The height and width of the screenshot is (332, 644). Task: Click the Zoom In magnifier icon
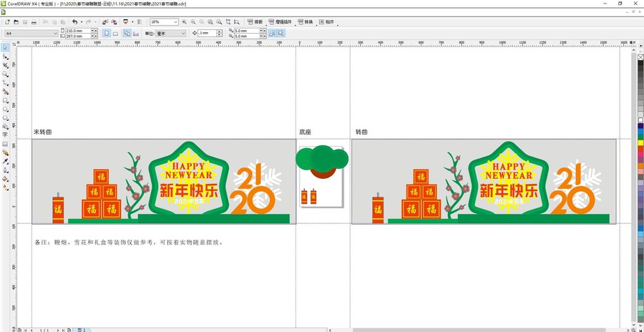tap(184, 21)
